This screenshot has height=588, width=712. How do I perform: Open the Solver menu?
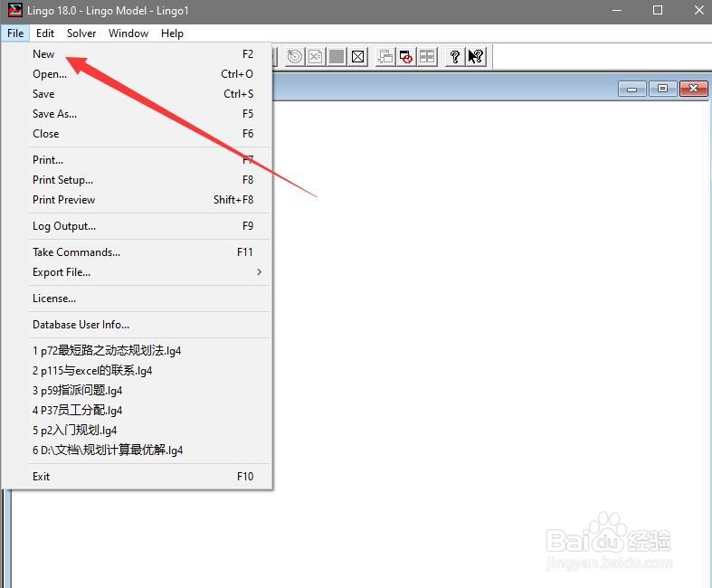tap(81, 33)
